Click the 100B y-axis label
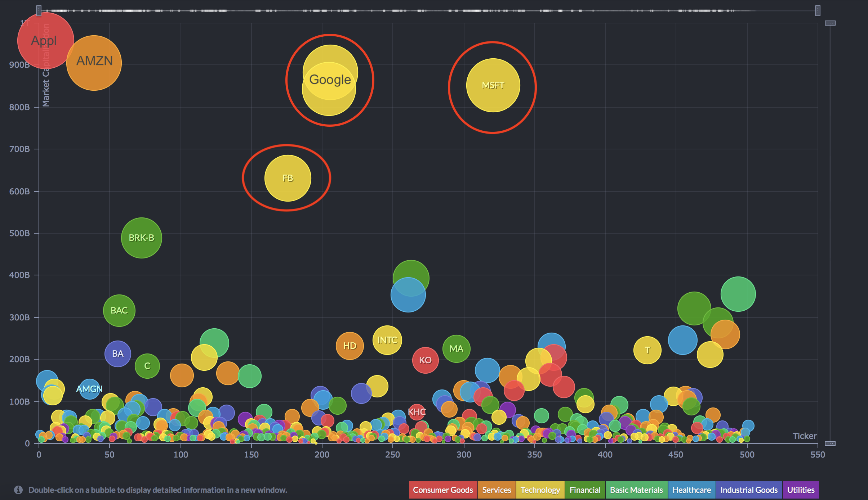This screenshot has height=500, width=868. [x=19, y=402]
